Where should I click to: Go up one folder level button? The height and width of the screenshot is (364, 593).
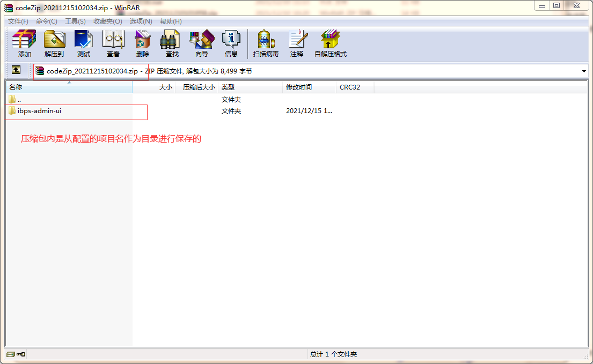click(16, 70)
